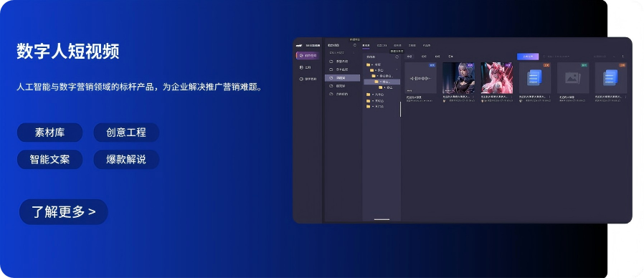Open the gray image-placeholder thumbnail with green badge
Image resolution: width=644 pixels, height=278 pixels.
click(x=573, y=78)
